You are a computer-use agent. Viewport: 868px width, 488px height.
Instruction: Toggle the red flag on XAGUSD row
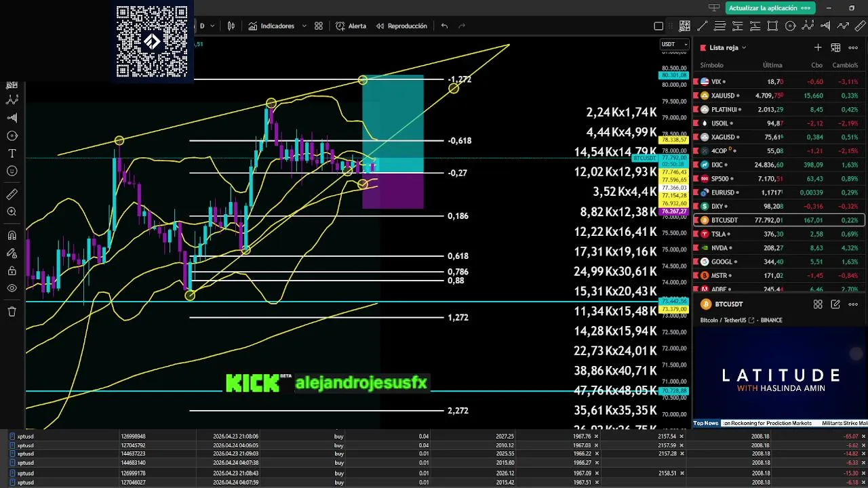point(696,137)
